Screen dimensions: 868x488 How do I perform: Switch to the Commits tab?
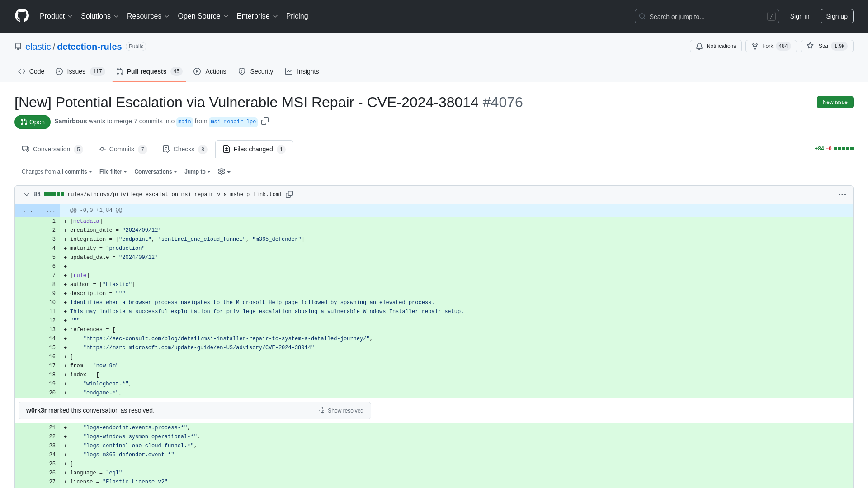pos(123,149)
